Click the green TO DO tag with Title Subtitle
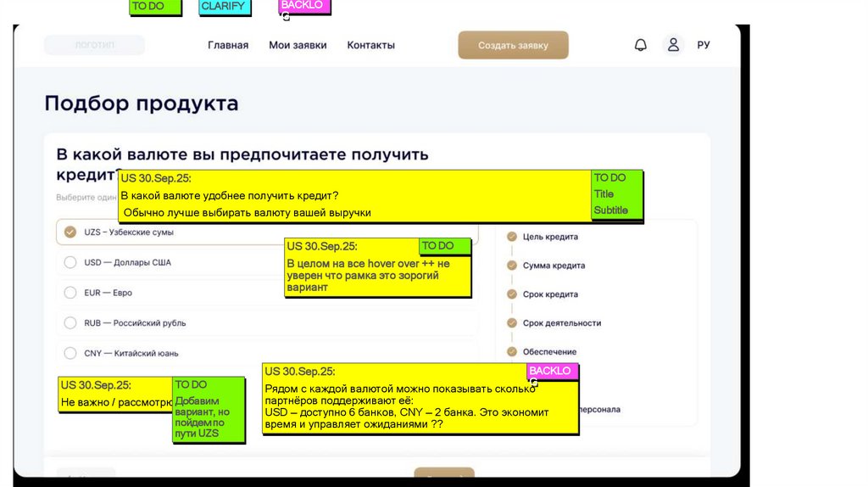 [617, 194]
